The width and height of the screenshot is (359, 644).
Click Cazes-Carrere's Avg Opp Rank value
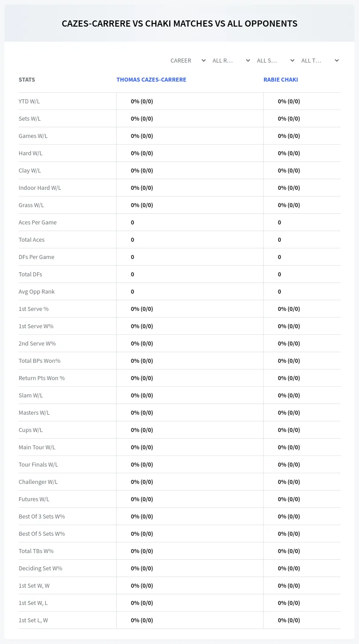coord(132,291)
